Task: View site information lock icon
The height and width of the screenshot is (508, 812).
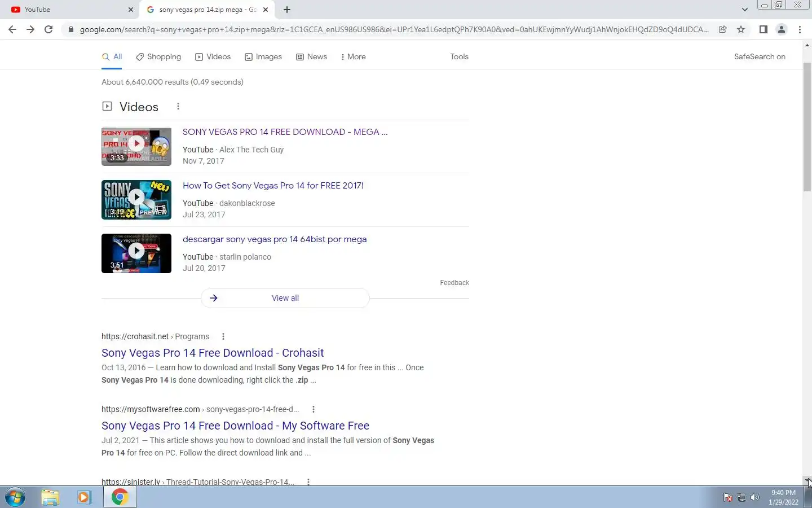Action: coord(71,29)
